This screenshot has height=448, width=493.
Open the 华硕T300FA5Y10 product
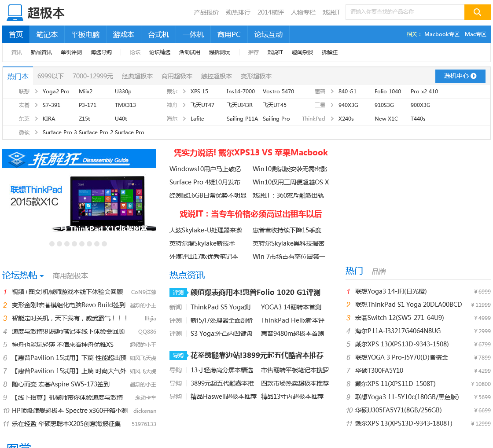coord(379,371)
